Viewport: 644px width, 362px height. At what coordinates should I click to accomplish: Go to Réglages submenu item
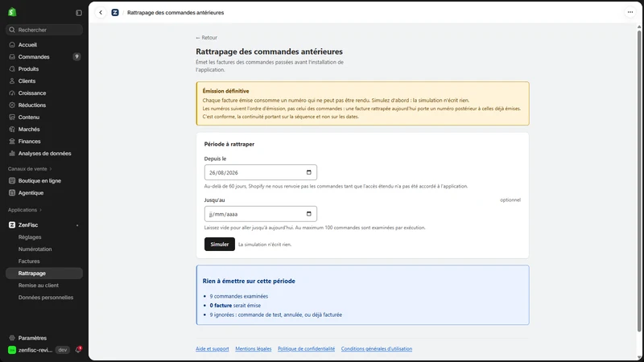[30, 237]
